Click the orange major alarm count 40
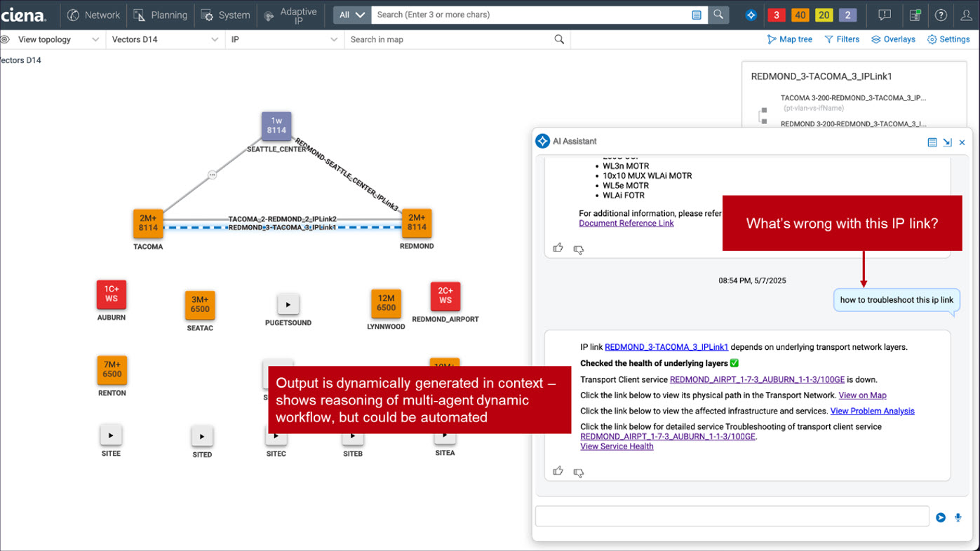 point(800,15)
